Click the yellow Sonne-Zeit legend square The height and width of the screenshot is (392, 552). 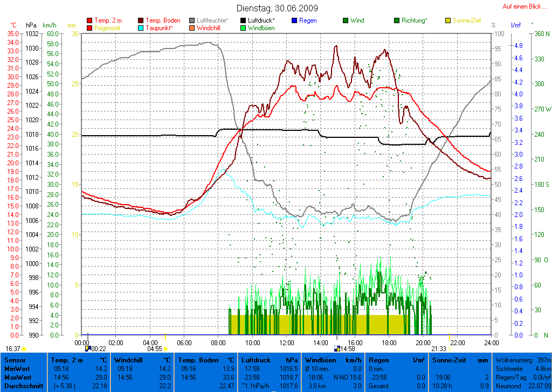448,21
